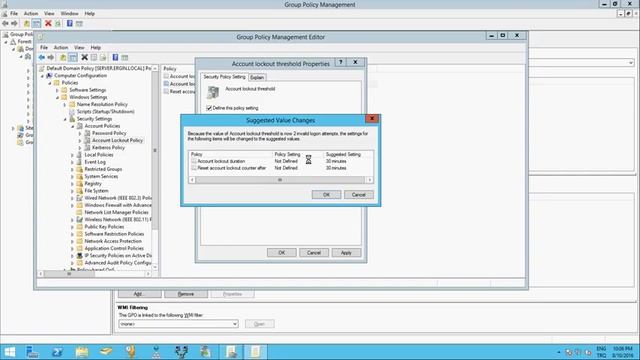Viewport: 640px width, 360px height.
Task: Collapse the Computer Configuration node
Action: coord(42,76)
